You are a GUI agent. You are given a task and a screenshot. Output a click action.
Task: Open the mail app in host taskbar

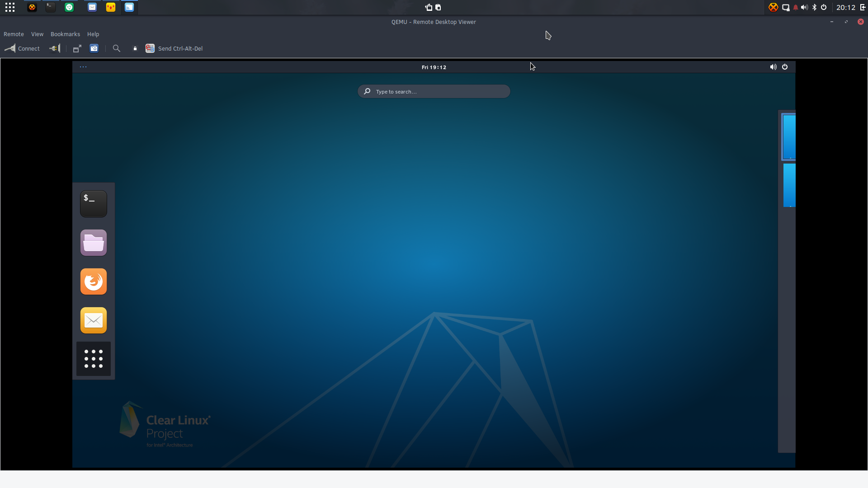point(92,7)
